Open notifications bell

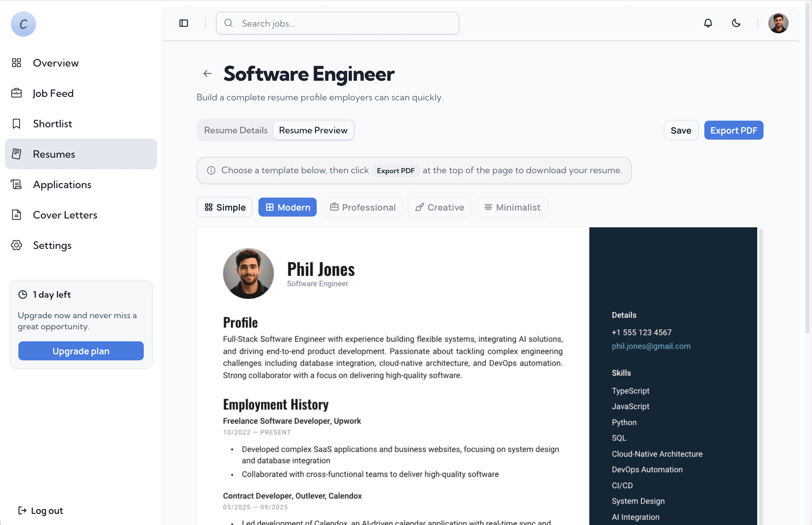click(x=708, y=23)
